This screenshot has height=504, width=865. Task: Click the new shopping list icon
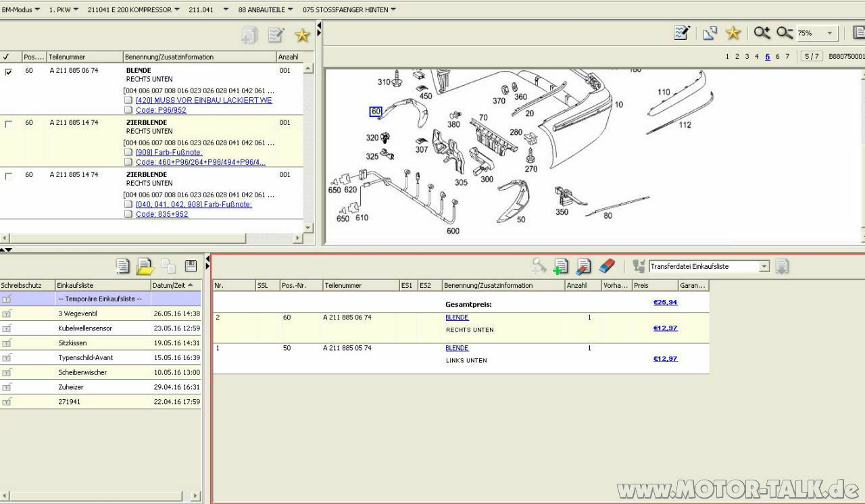tap(122, 266)
